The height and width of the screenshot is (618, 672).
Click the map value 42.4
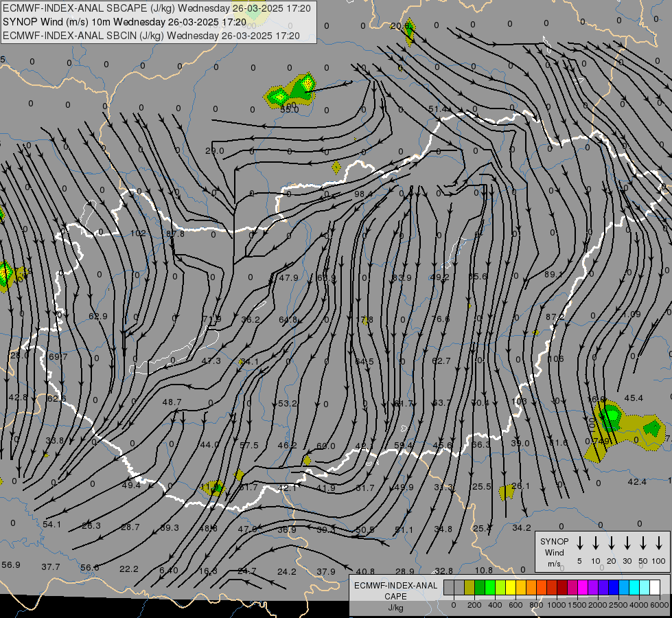(x=637, y=482)
